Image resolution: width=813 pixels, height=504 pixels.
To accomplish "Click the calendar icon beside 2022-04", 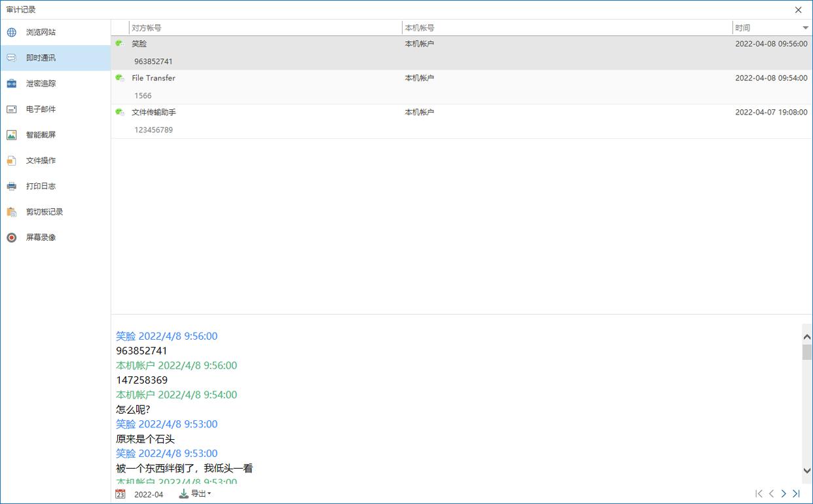I will 120,494.
